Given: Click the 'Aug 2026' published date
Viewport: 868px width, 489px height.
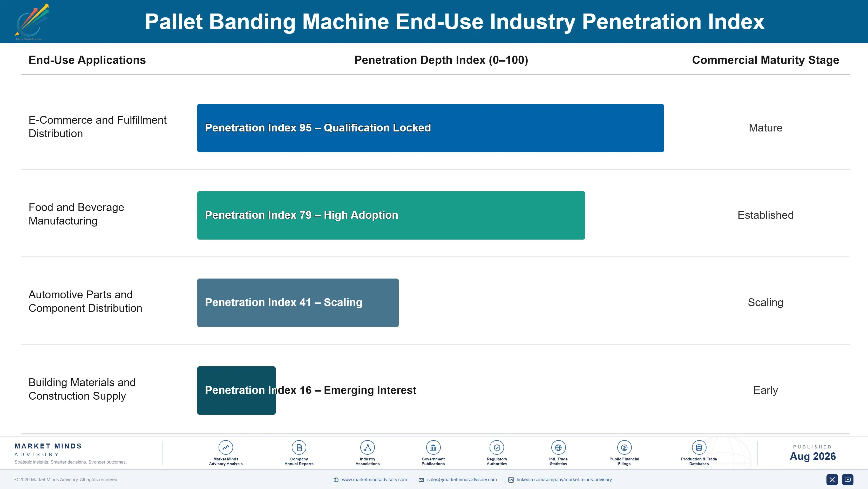Looking at the screenshot, I should tap(812, 456).
